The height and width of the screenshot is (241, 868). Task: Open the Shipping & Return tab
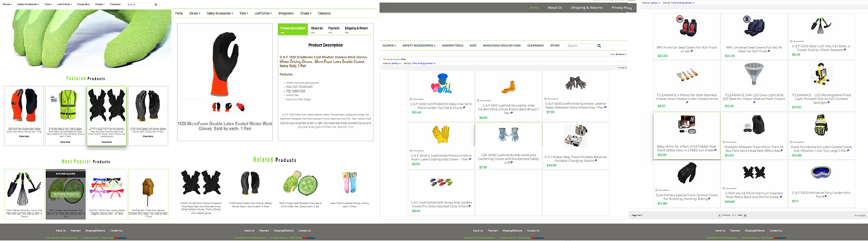tap(356, 28)
